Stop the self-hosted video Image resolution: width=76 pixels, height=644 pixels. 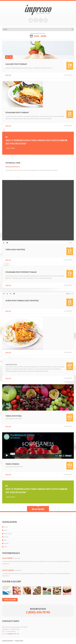point(7,243)
